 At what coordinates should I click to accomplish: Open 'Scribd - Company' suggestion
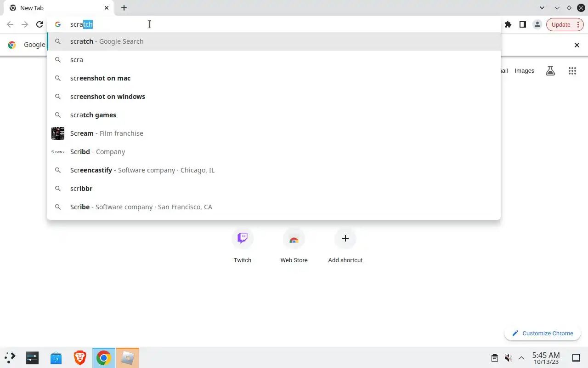tap(274, 152)
